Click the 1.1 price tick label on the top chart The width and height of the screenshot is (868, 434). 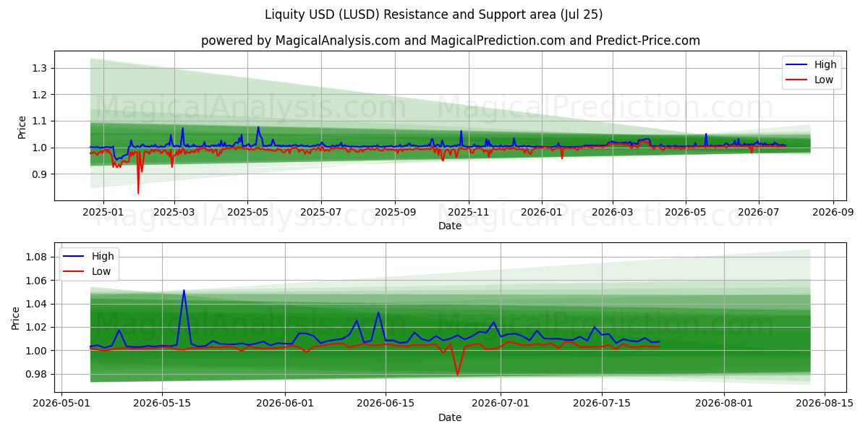click(x=40, y=121)
